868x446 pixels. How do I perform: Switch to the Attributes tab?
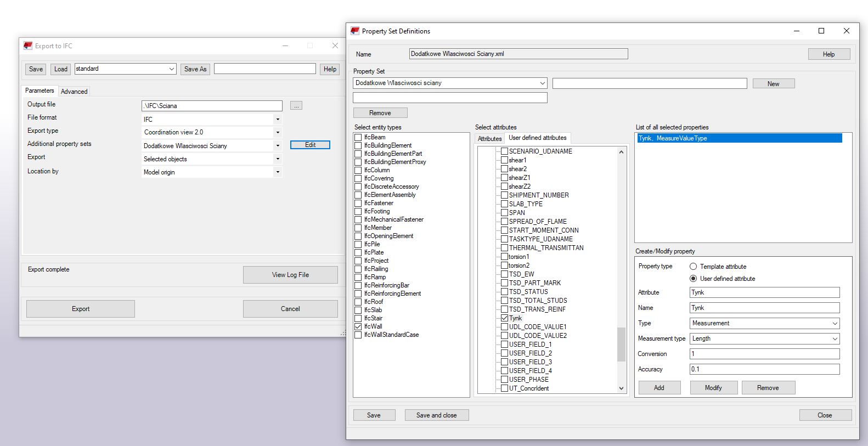[489, 139]
